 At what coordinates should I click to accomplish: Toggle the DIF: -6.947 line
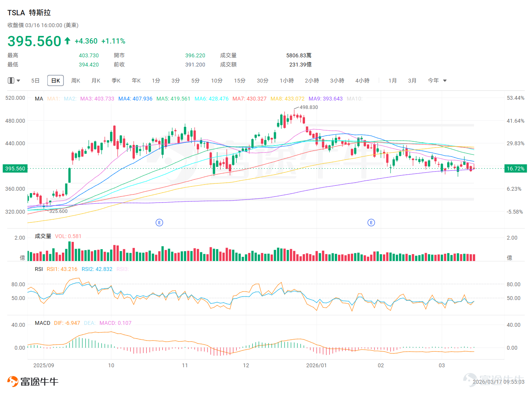pyautogui.click(x=67, y=323)
